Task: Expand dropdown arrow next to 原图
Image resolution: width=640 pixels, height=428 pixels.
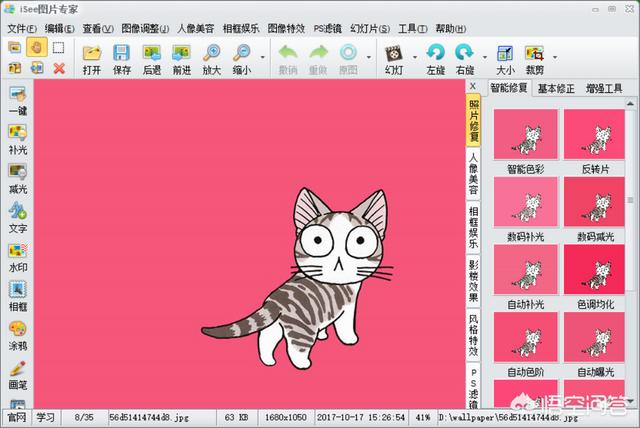Action: tap(369, 58)
